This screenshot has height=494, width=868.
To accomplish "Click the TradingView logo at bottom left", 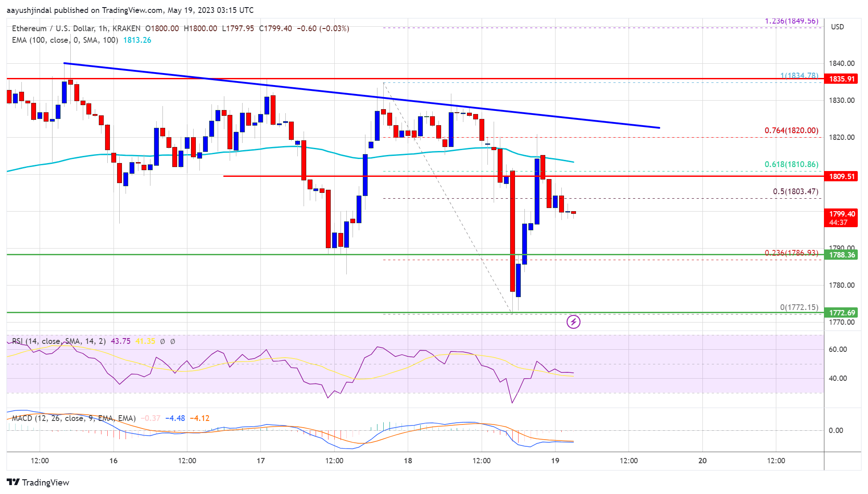I will point(38,482).
